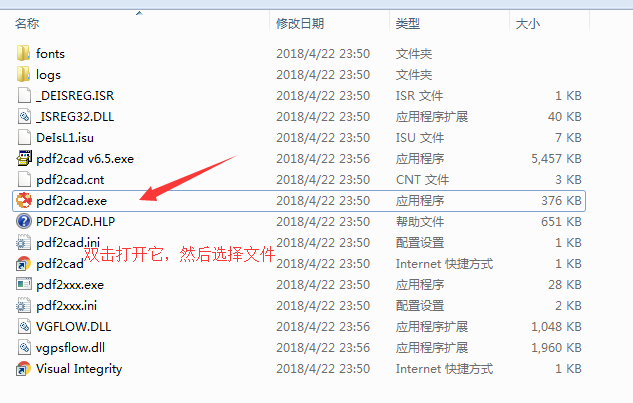The width and height of the screenshot is (633, 403).
Task: Select the file name logs
Action: (48, 75)
